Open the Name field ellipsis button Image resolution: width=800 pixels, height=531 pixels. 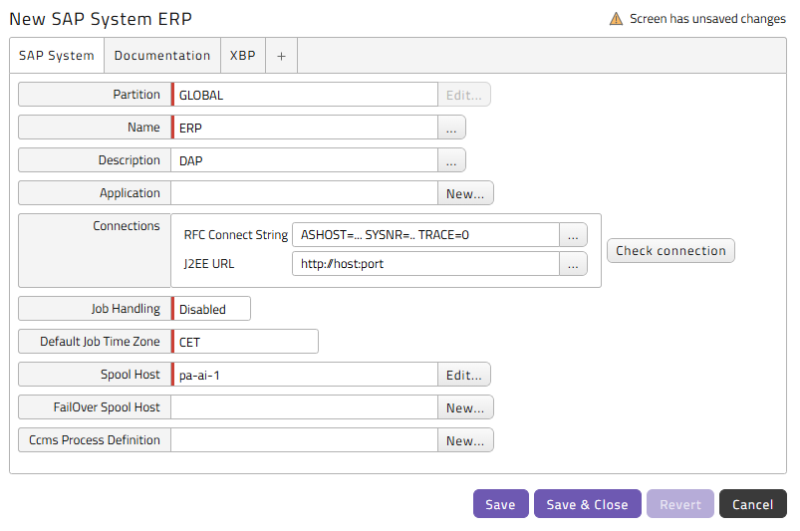click(x=452, y=128)
